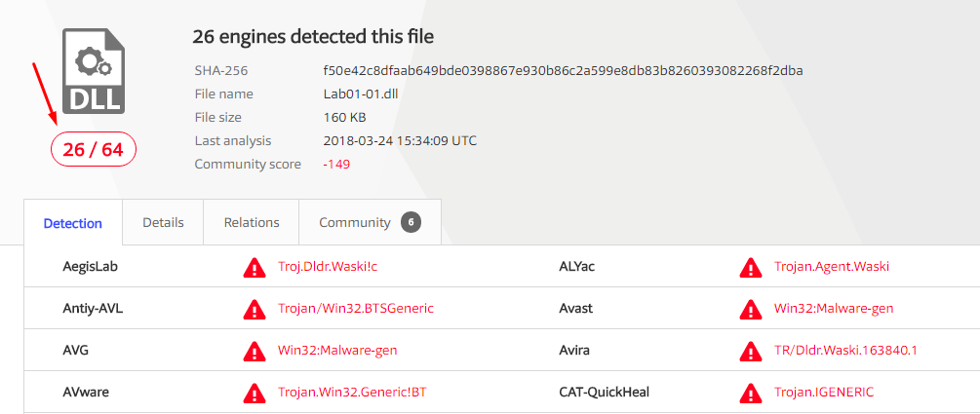980x414 pixels.
Task: Click the ALYac red warning icon
Action: point(750,267)
